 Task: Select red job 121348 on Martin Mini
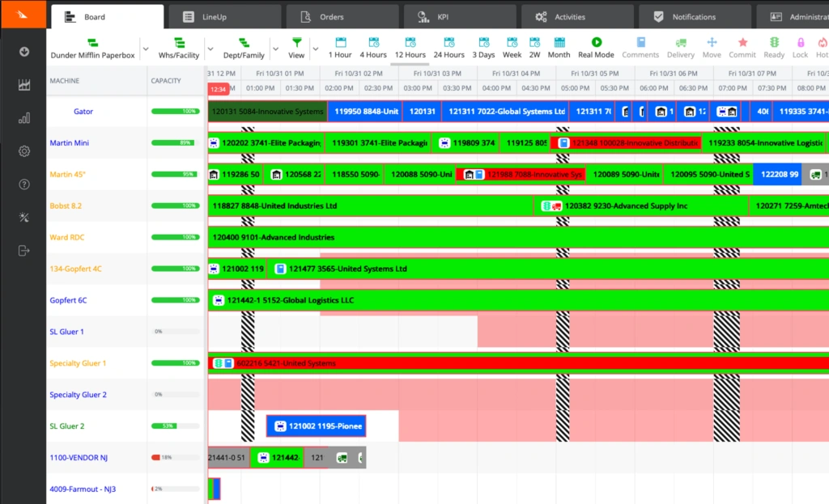tap(626, 142)
